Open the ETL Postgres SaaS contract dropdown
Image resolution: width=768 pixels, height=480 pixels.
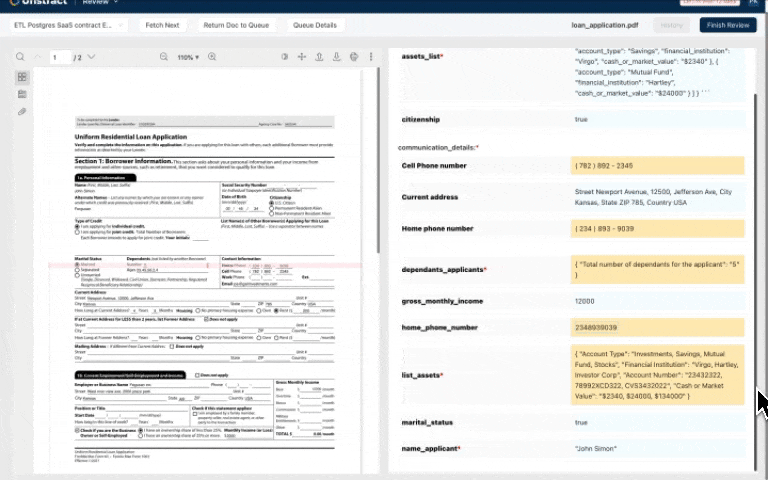(x=67, y=25)
